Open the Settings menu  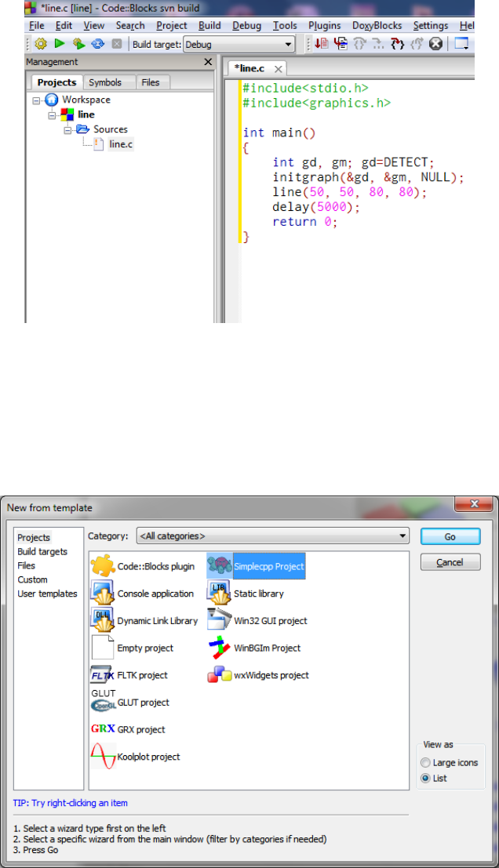430,25
